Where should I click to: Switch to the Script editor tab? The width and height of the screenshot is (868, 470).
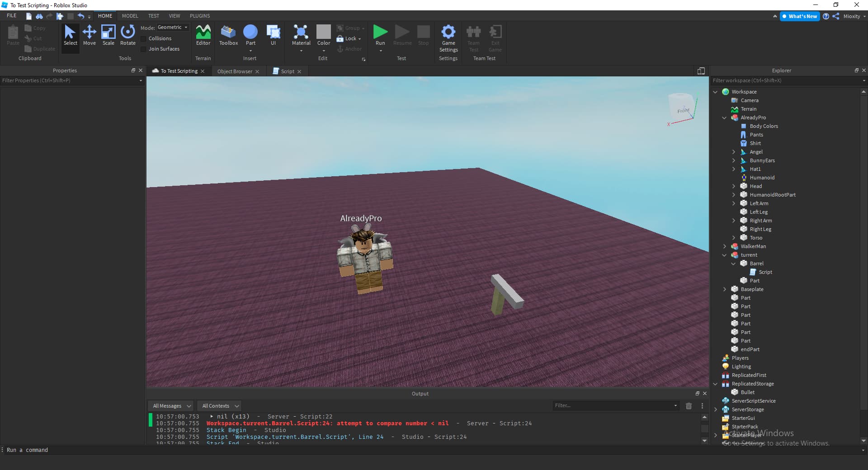[x=287, y=71]
